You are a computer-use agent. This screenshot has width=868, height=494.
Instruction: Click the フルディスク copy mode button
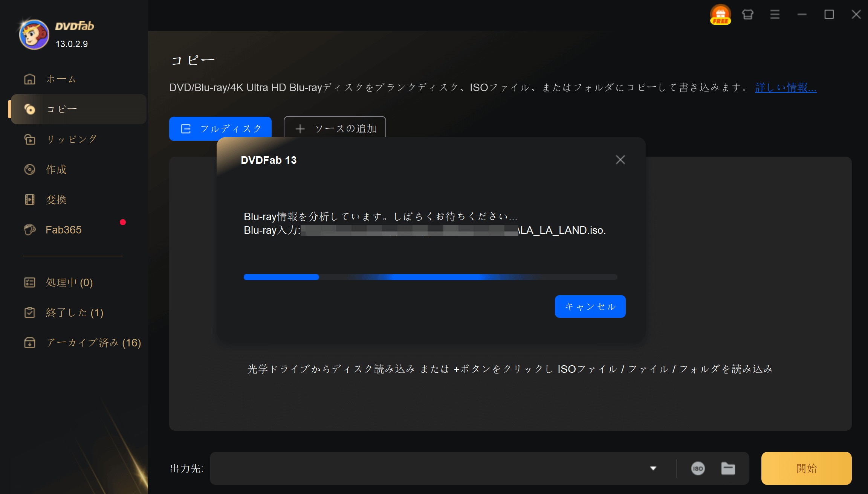(x=220, y=128)
